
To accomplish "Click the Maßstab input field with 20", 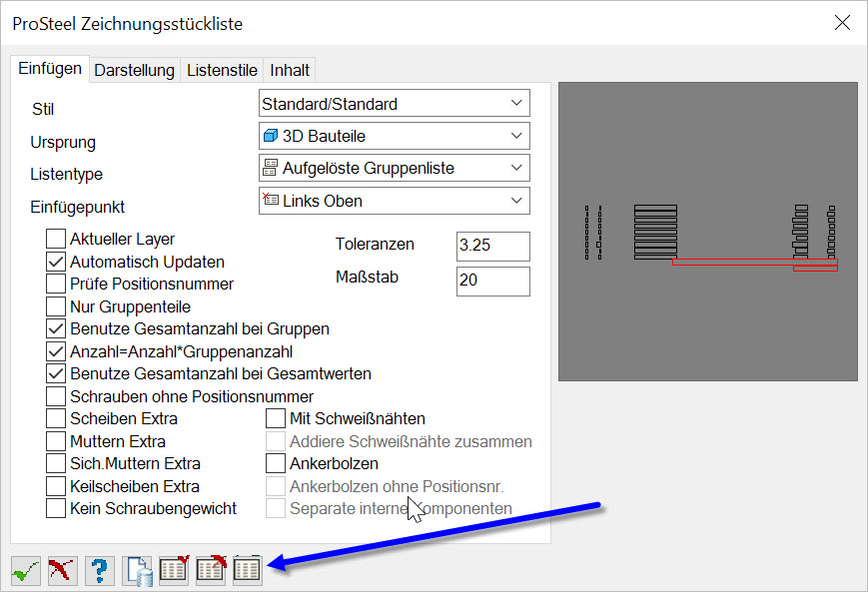I will click(x=493, y=282).
